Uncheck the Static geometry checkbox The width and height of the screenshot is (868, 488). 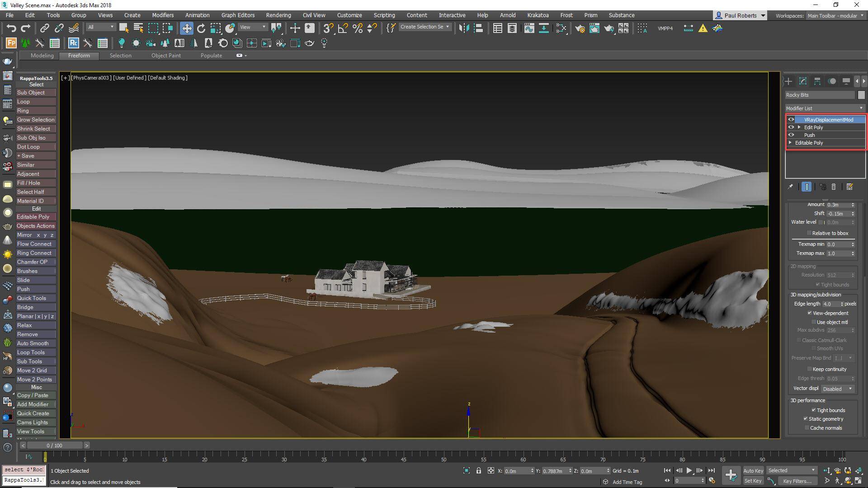(x=806, y=419)
